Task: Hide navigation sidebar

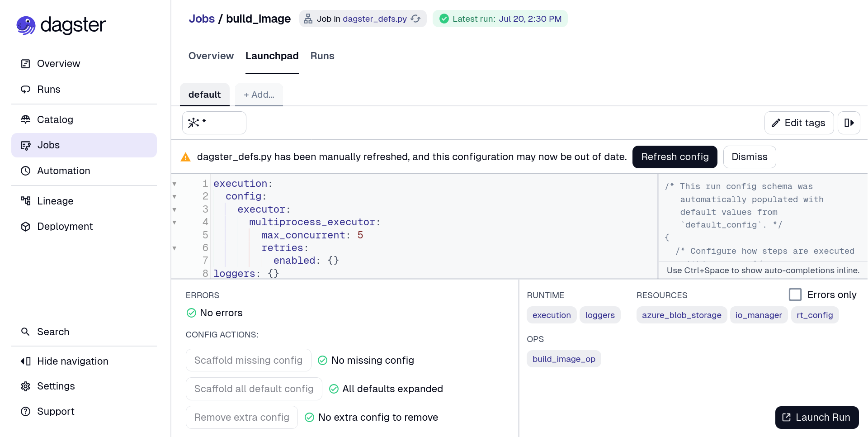Action: pyautogui.click(x=84, y=361)
